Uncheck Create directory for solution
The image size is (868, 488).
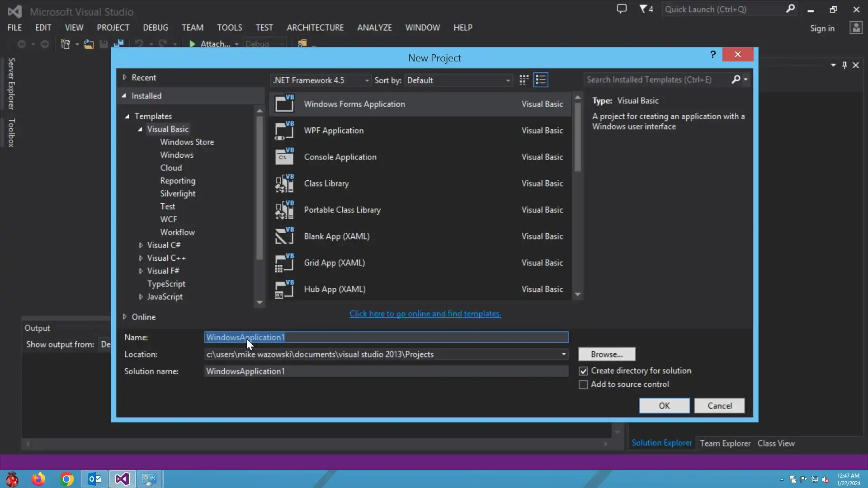[x=583, y=371]
